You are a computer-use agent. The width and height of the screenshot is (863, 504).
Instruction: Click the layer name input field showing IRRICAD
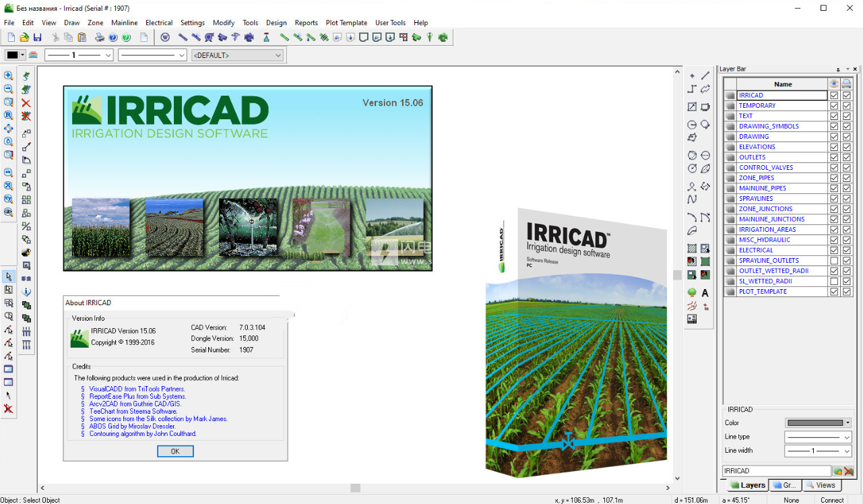[x=777, y=472]
